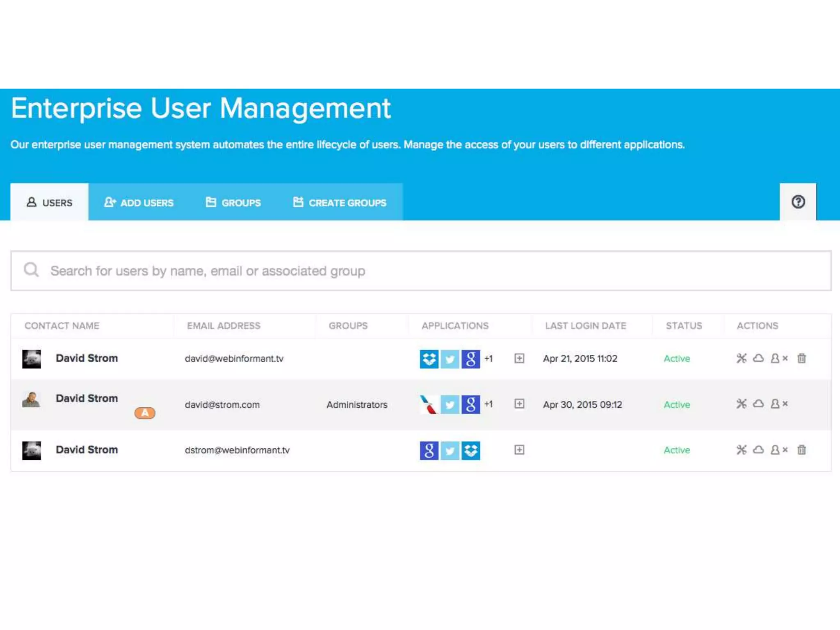The image size is (840, 630).
Task: Click Google icon in dstrom@webinformant.tv row
Action: 429,450
